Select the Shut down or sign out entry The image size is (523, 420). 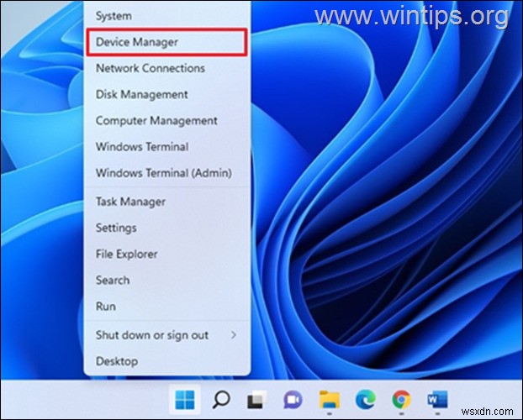coord(167,335)
